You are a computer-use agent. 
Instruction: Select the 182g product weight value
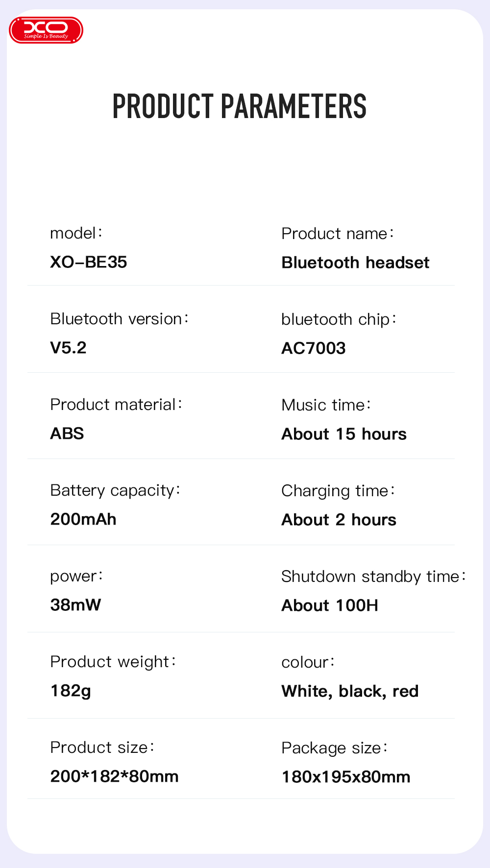pos(71,691)
